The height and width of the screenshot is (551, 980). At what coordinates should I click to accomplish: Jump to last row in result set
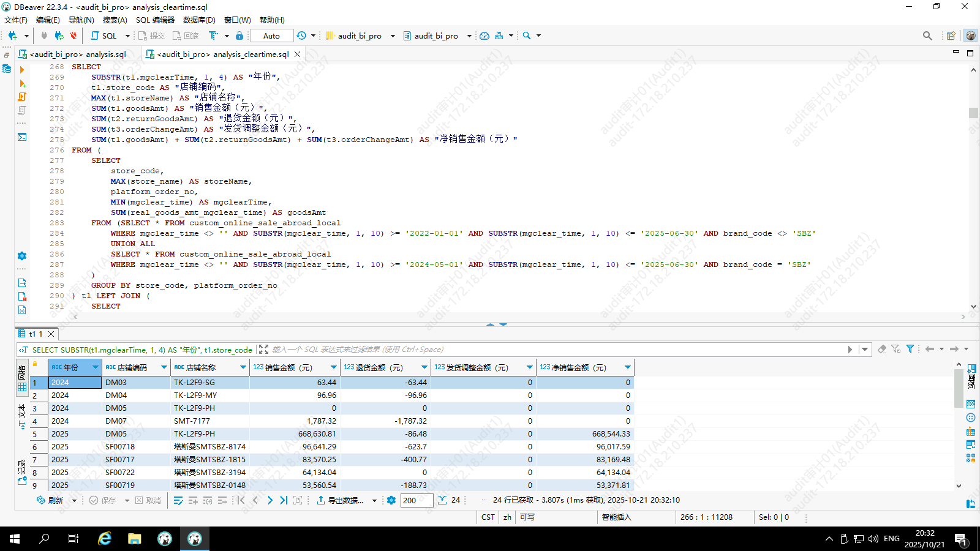click(284, 500)
